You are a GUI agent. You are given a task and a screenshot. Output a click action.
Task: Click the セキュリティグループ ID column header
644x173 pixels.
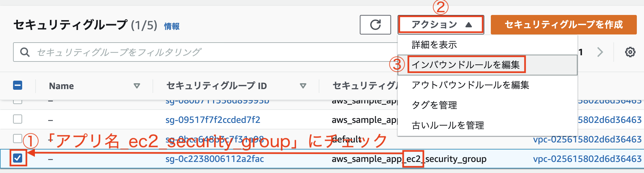[x=217, y=86]
